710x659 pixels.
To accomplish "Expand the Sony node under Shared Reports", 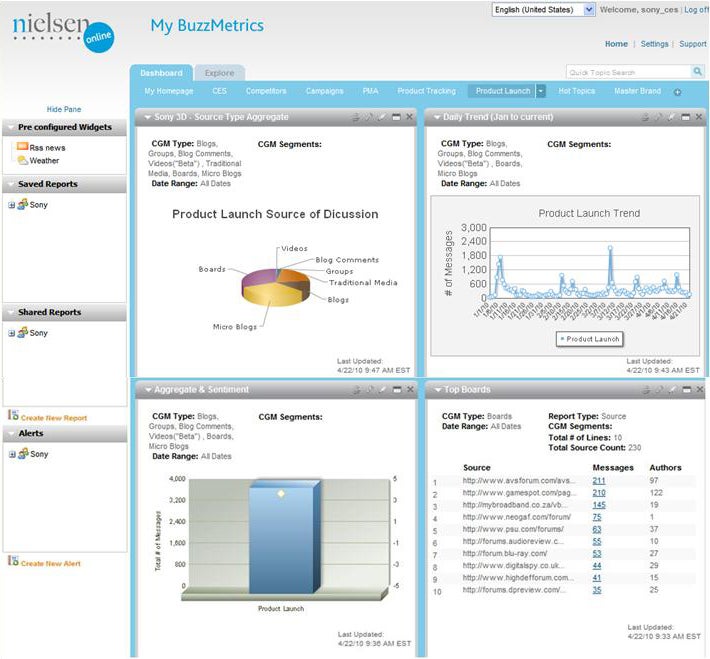I will [x=11, y=333].
